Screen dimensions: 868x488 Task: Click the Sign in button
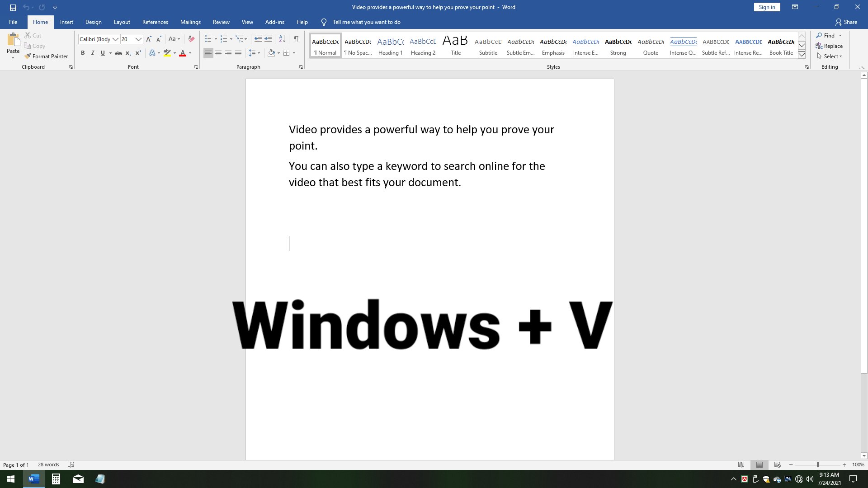(x=767, y=7)
